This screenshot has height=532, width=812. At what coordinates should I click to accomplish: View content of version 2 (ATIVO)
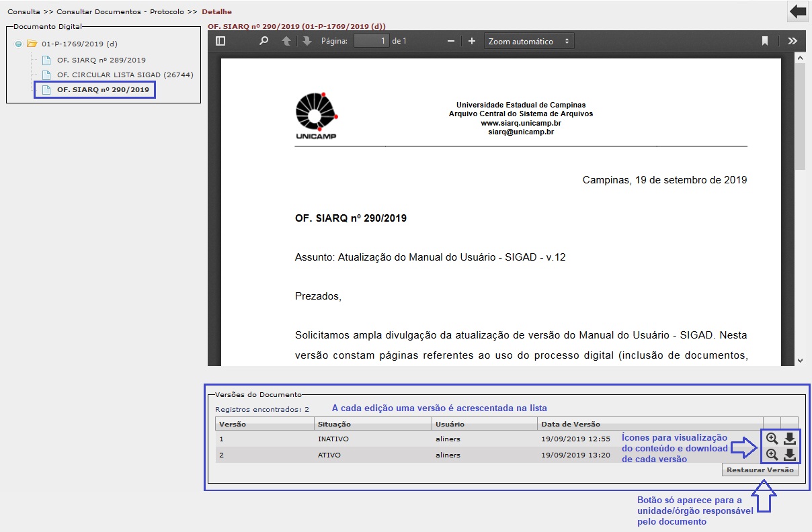pyautogui.click(x=772, y=455)
